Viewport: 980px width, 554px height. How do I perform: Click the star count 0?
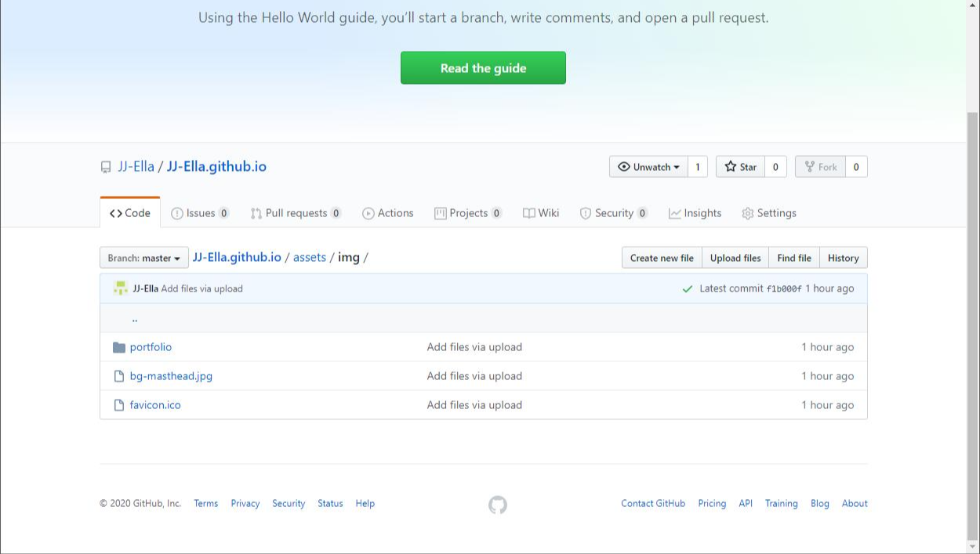point(775,167)
